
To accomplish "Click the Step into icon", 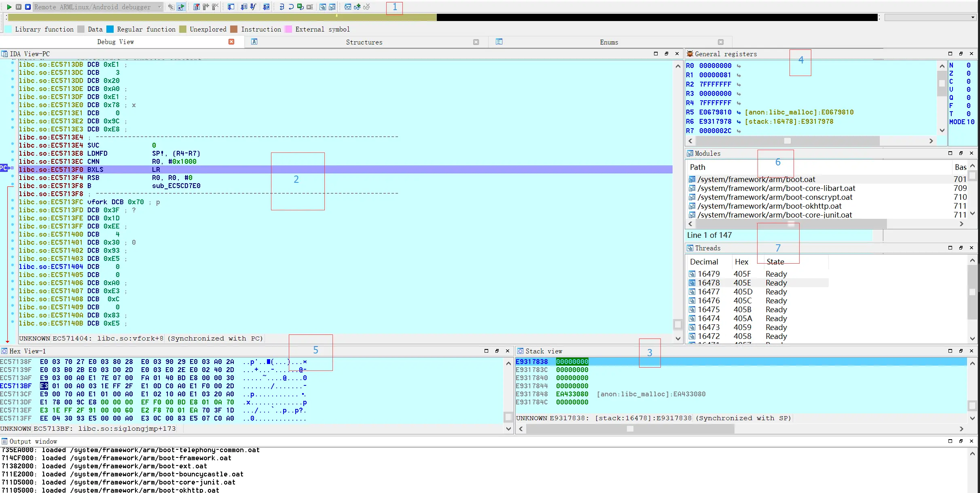I will [x=282, y=7].
